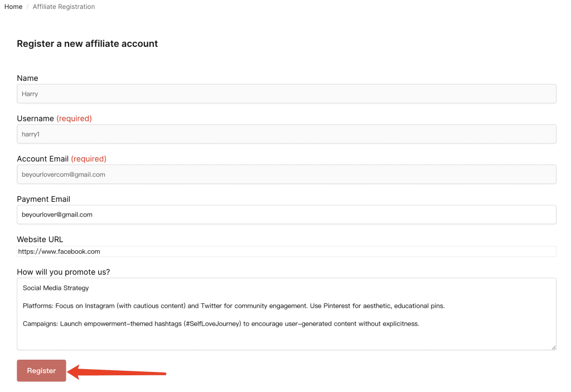
Task: Click the Account Email label
Action: pos(42,158)
